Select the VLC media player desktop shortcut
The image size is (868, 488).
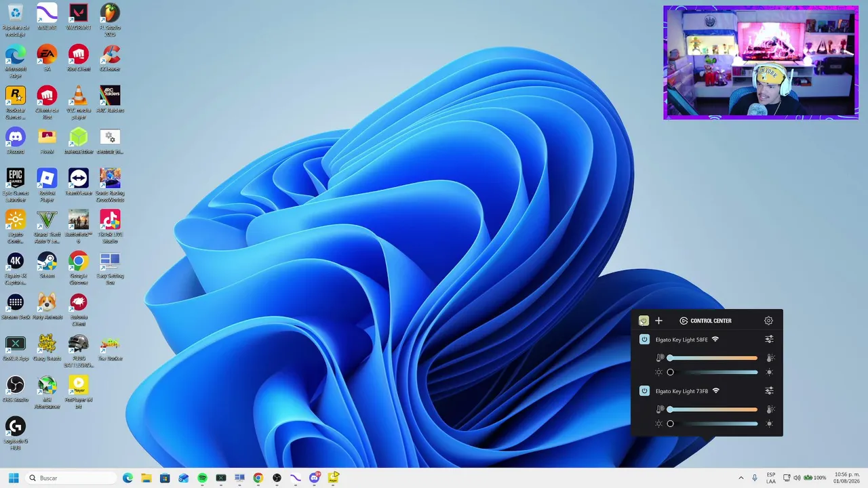pyautogui.click(x=79, y=103)
